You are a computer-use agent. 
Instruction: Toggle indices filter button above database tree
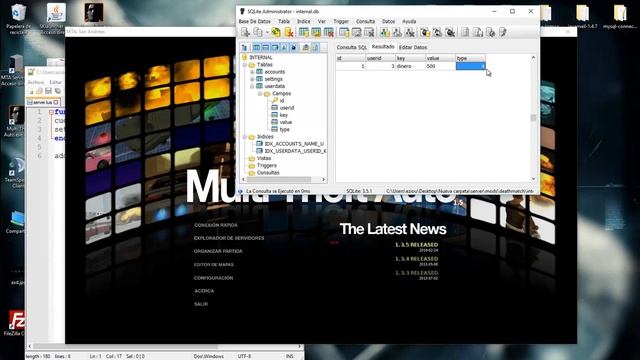266,48
